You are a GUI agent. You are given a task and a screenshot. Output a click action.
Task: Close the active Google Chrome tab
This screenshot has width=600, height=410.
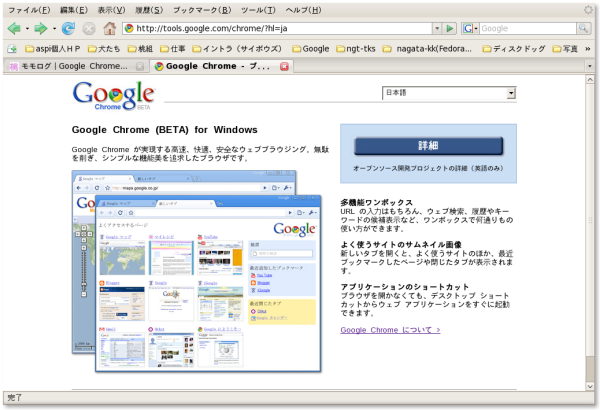285,66
